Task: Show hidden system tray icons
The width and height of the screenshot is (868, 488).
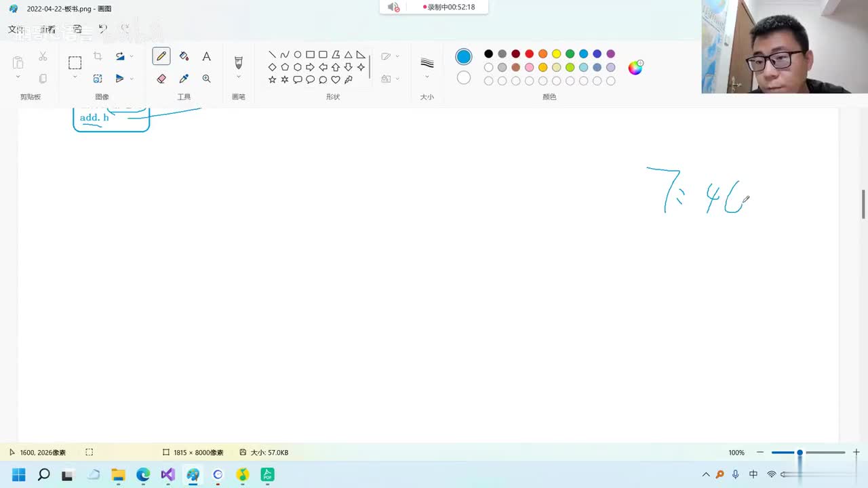Action: click(706, 474)
